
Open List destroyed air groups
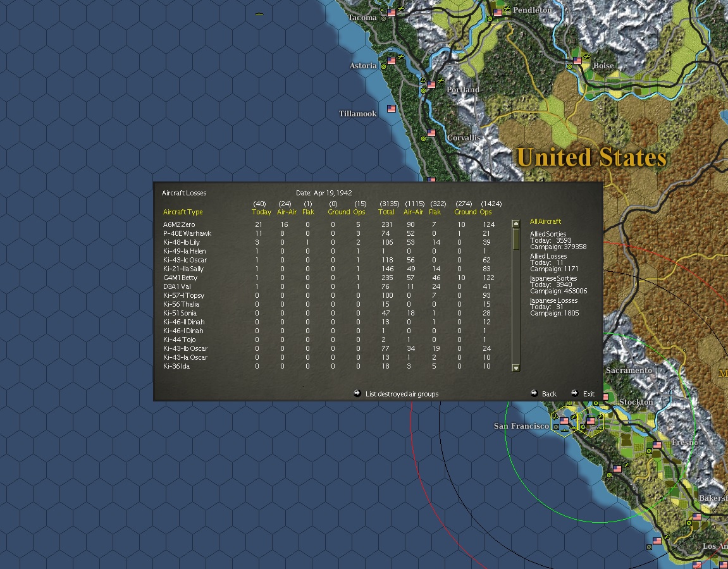pos(396,394)
